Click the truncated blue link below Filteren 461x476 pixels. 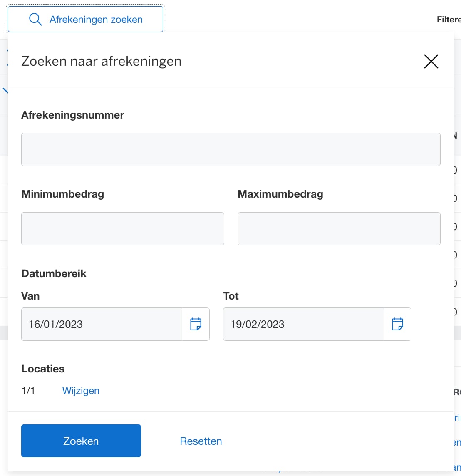[x=457, y=419]
